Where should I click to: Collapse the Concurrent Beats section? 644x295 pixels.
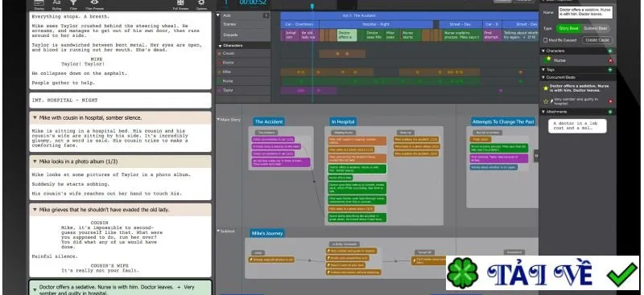coord(543,77)
